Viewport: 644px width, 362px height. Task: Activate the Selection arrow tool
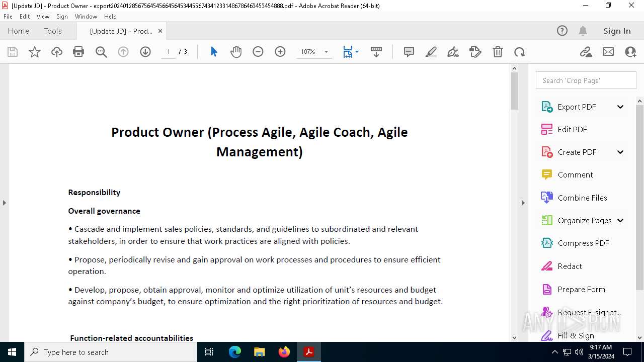pos(214,52)
